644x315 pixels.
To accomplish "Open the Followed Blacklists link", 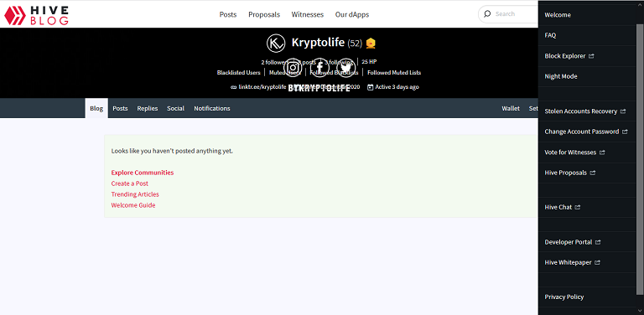I will (334, 73).
